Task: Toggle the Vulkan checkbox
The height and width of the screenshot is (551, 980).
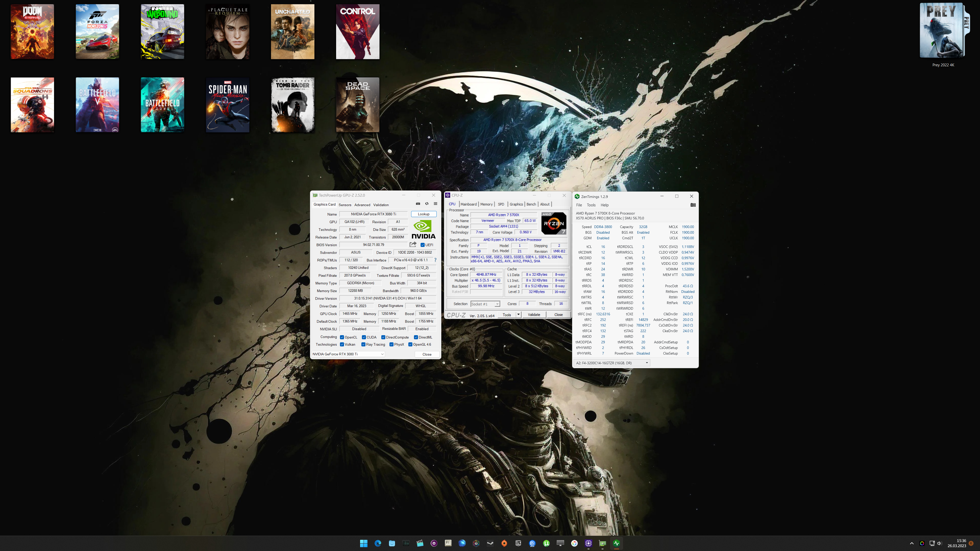Action: click(x=342, y=345)
